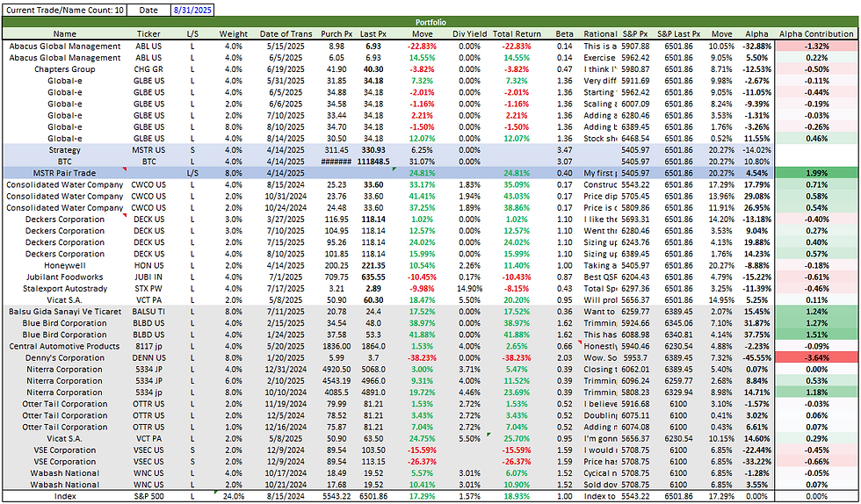The height and width of the screenshot is (504, 861).
Task: Select the blue 8/31/2025 date cell
Action: (192, 10)
